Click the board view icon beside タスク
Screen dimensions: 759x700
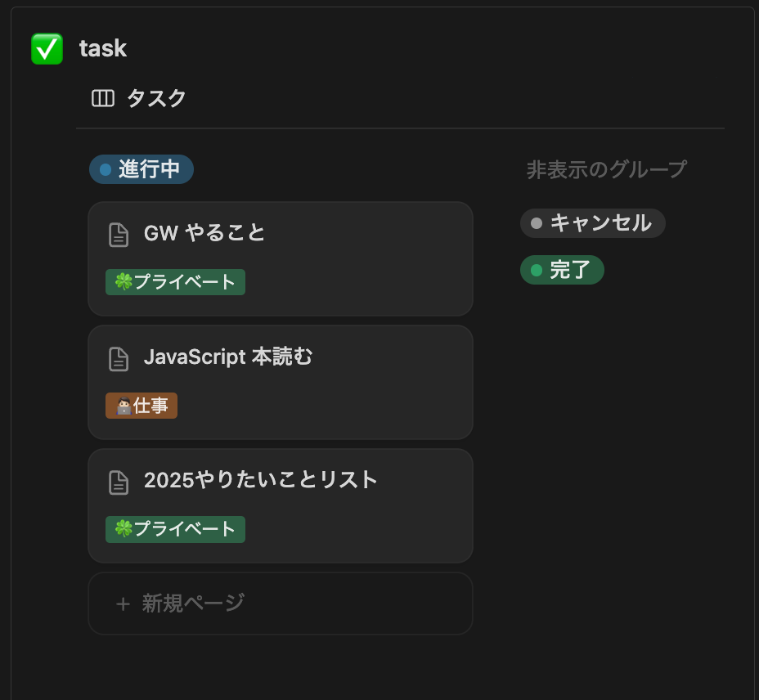pyautogui.click(x=102, y=98)
